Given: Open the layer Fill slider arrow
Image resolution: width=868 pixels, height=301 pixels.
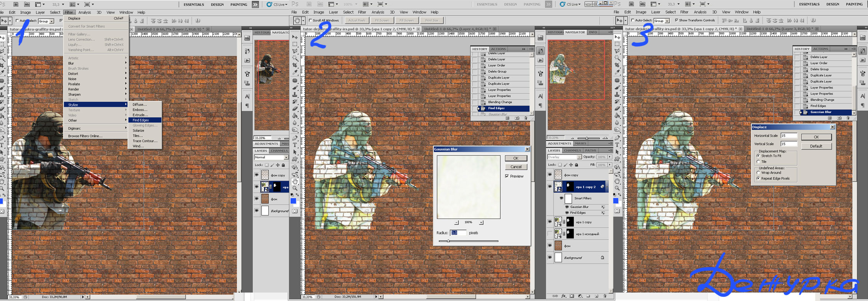Looking at the screenshot, I should [610, 165].
